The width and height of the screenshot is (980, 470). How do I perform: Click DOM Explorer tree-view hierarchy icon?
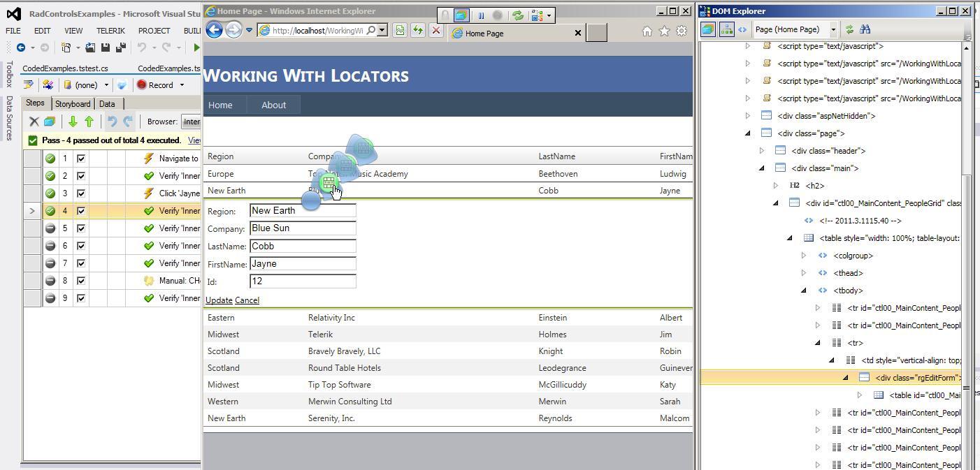click(726, 29)
